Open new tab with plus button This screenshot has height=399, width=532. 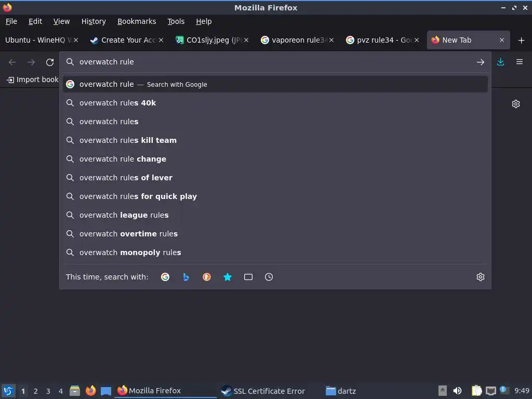[x=522, y=41]
